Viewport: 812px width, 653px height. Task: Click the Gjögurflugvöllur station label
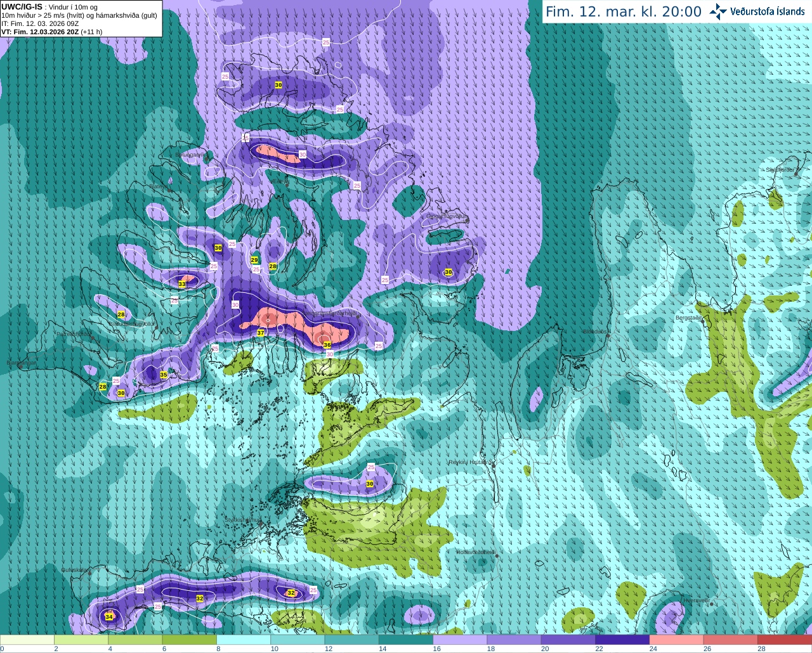point(447,216)
